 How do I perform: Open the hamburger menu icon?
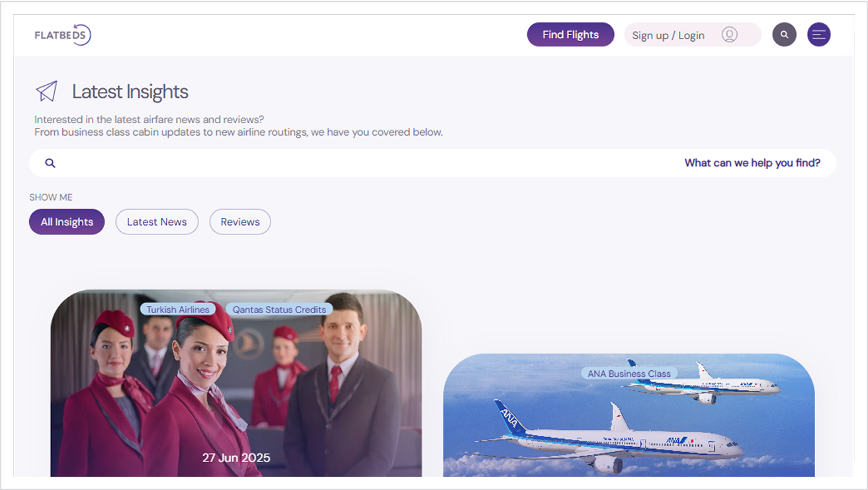click(x=818, y=35)
